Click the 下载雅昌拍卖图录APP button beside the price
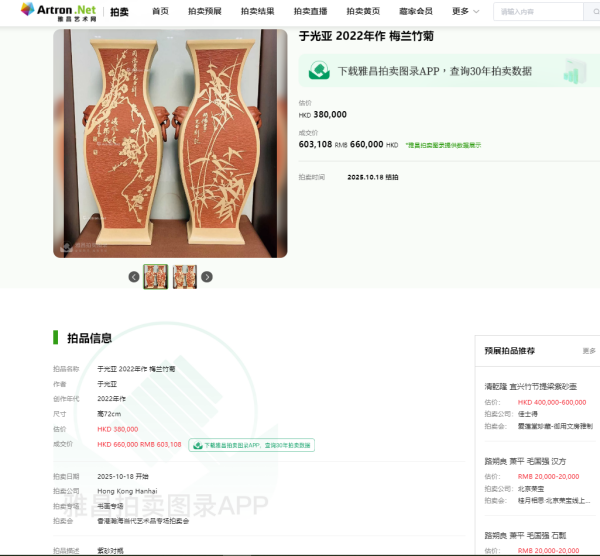Image resolution: width=600 pixels, height=556 pixels. click(251, 445)
